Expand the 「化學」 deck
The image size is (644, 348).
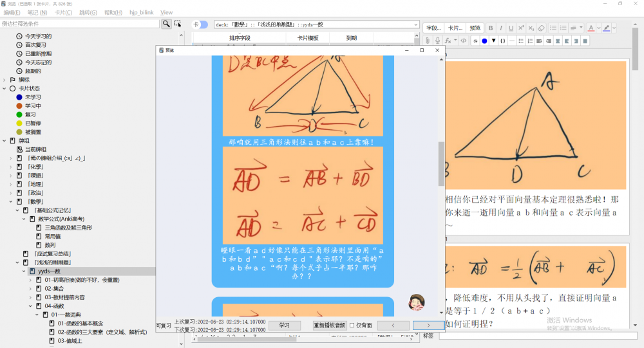11,167
